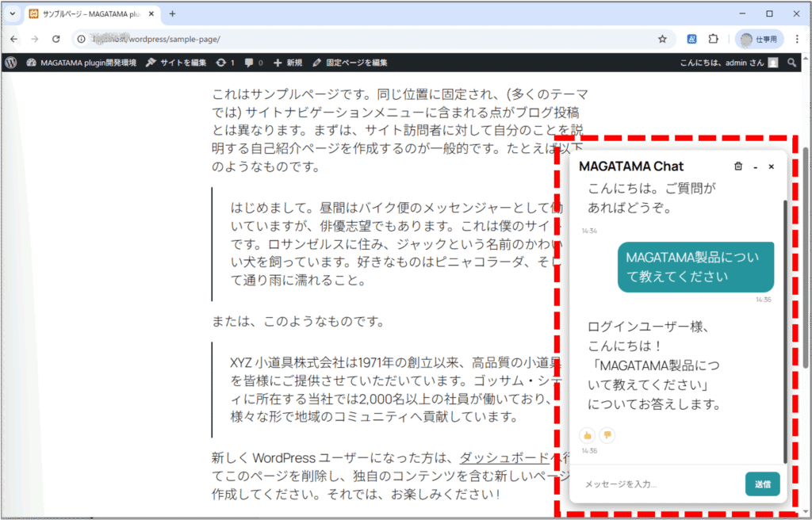
Task: Bookmark this page with the star icon
Action: (x=662, y=39)
